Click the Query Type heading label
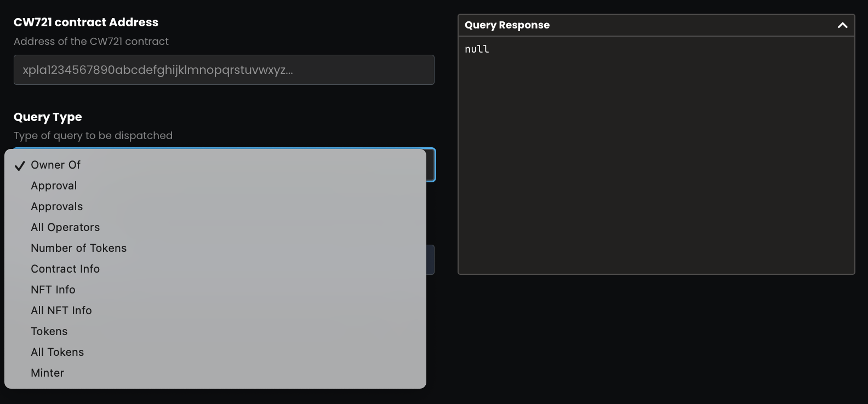Screen dimensions: 868x404 click(48, 117)
